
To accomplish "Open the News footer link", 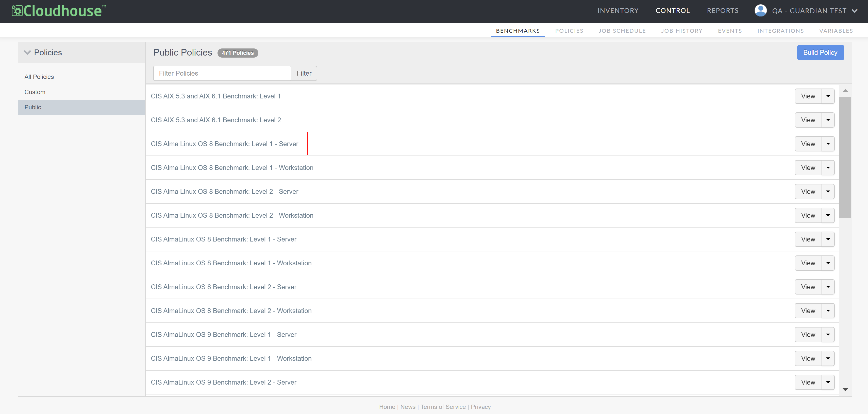I will 408,407.
